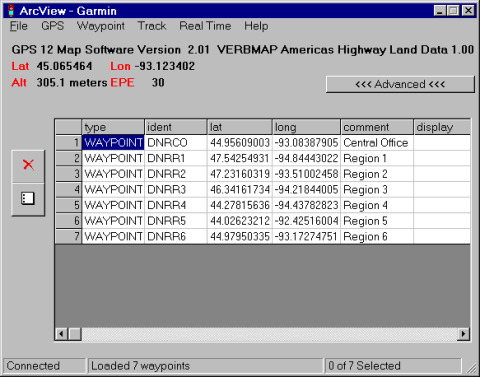
Task: Select row header number 1
Action: pos(68,143)
